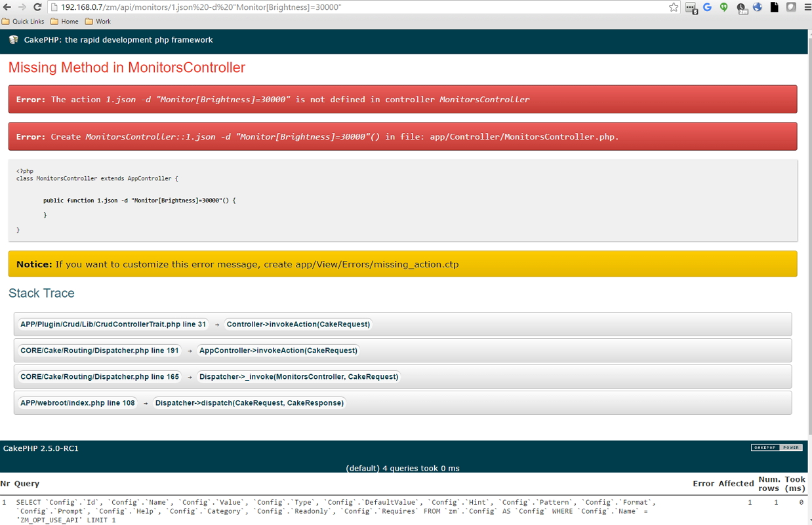This screenshot has width=812, height=525.
Task: Click the blue globe extension icon
Action: 758,7
